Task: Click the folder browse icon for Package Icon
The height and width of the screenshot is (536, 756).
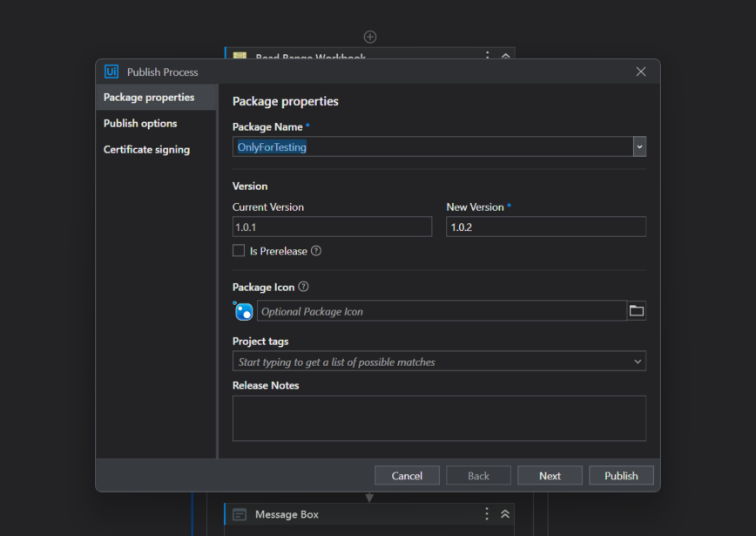Action: tap(637, 311)
